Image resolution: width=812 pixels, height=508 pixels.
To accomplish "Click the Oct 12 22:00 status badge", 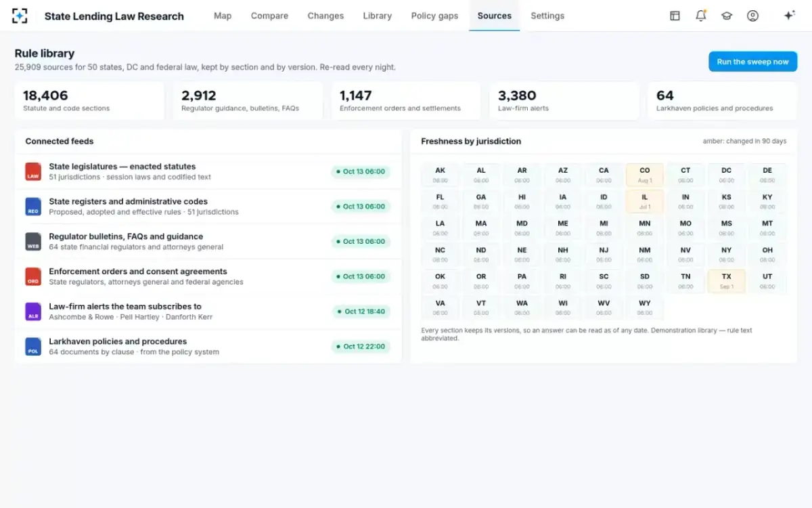I will [361, 347].
